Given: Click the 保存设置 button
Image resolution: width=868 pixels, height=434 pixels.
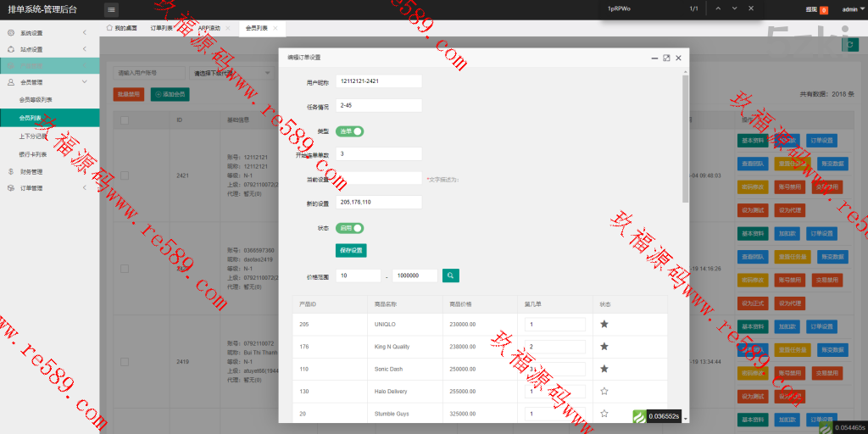Looking at the screenshot, I should (x=351, y=250).
